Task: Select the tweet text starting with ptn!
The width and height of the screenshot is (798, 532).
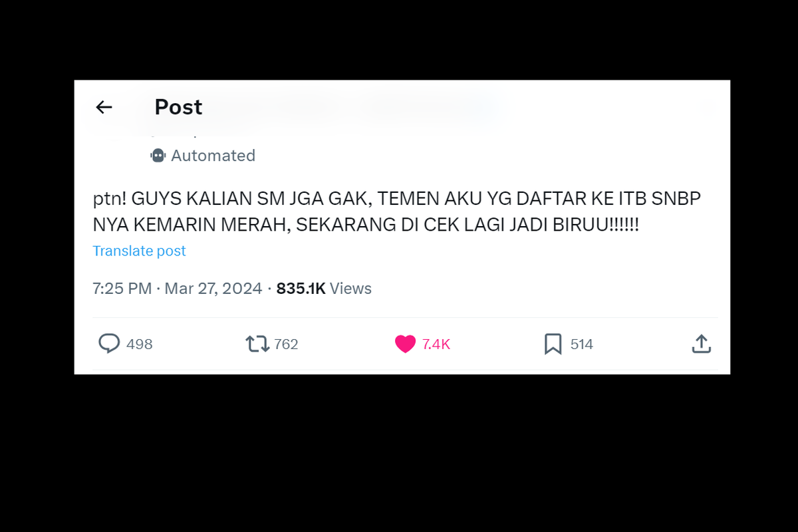Action: tap(396, 212)
